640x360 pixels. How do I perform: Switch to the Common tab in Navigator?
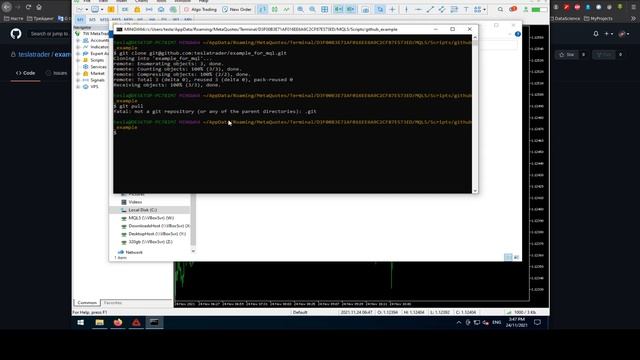click(x=87, y=303)
